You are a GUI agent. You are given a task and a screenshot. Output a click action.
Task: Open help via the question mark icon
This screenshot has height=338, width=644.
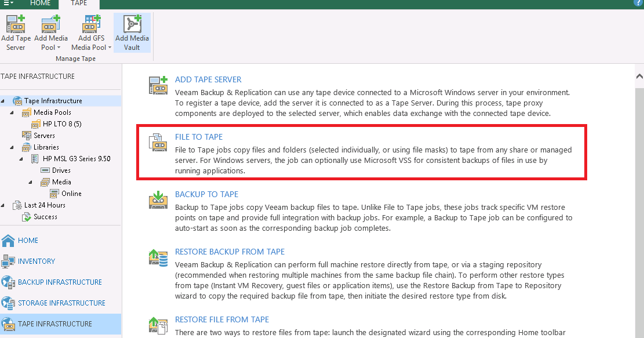pos(638,4)
